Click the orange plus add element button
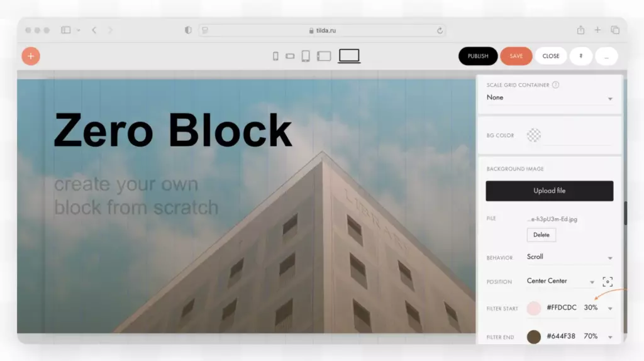The image size is (644, 361). tap(31, 56)
